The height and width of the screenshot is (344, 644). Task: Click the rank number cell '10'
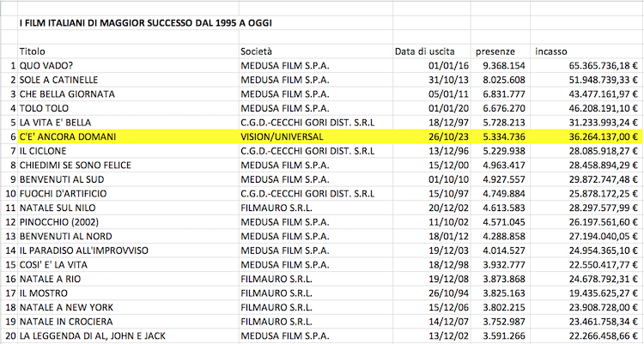(x=9, y=193)
